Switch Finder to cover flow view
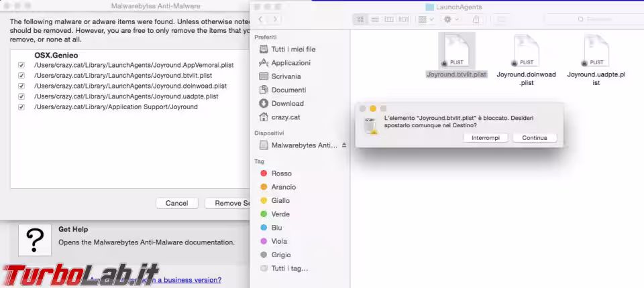Image resolution: width=644 pixels, height=288 pixels. (x=404, y=19)
